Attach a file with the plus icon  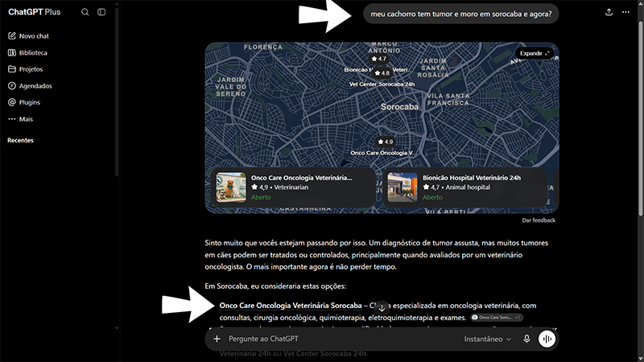pyautogui.click(x=217, y=339)
